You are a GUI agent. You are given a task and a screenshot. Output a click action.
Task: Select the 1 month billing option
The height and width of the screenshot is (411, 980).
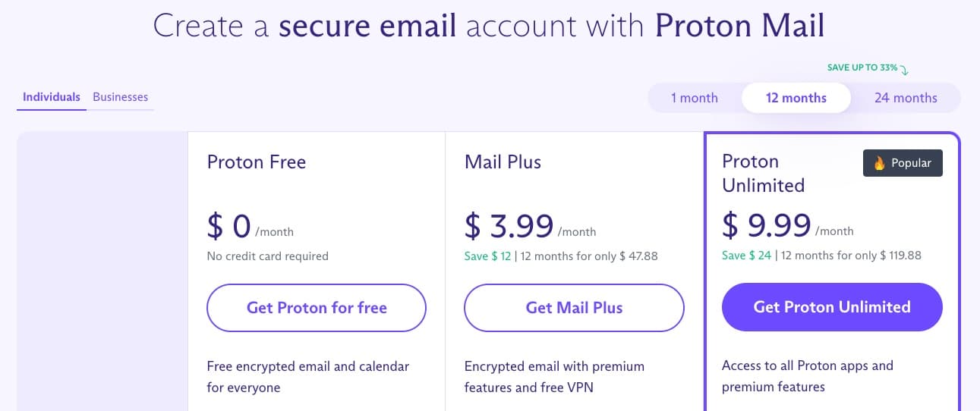point(694,98)
